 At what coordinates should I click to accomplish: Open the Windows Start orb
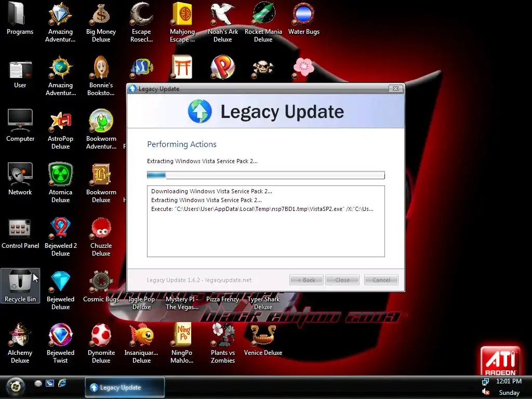15,387
